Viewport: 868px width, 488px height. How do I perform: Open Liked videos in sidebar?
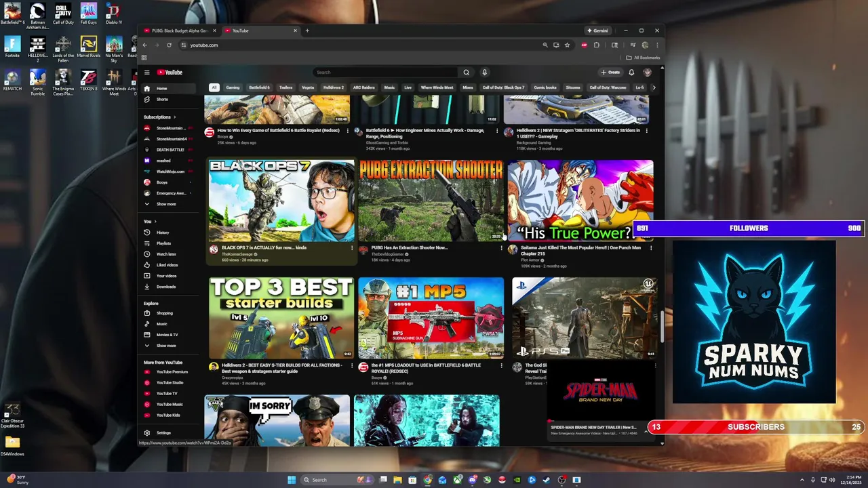pyautogui.click(x=168, y=265)
